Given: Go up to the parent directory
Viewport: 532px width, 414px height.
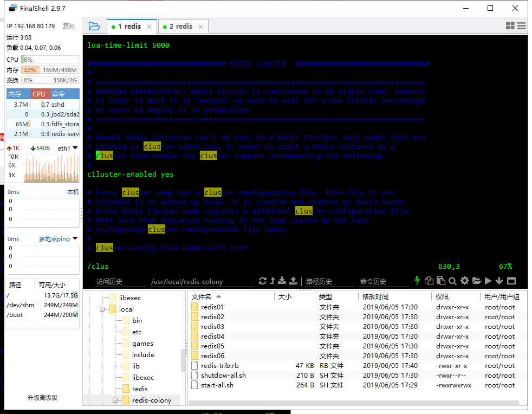Looking at the screenshot, I should [272, 281].
